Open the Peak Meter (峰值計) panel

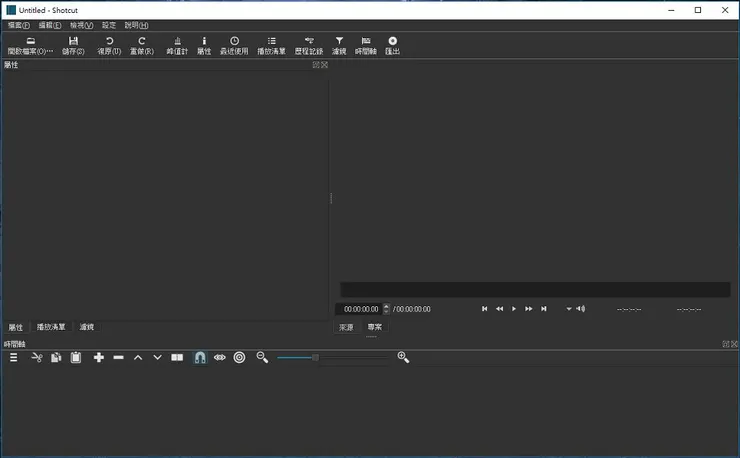[x=177, y=45]
